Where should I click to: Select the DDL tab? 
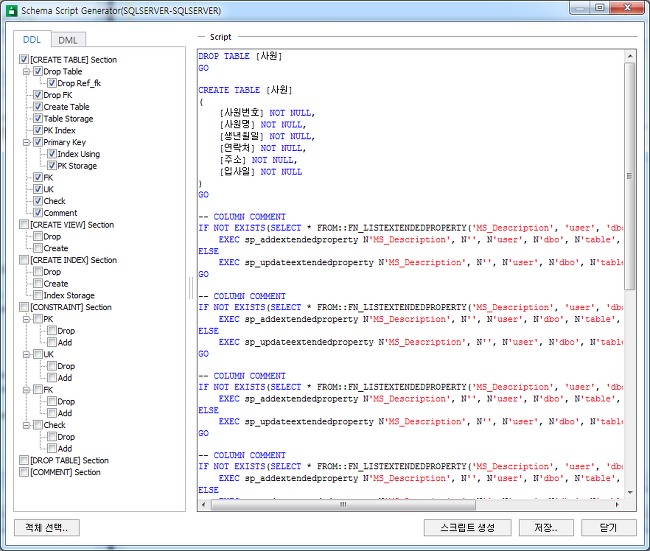pyautogui.click(x=32, y=39)
